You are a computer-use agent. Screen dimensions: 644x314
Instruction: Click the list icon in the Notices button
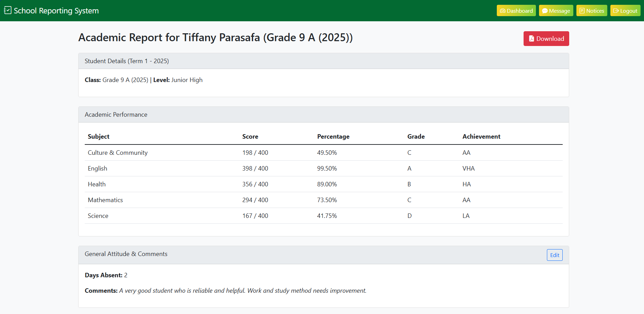point(582,11)
